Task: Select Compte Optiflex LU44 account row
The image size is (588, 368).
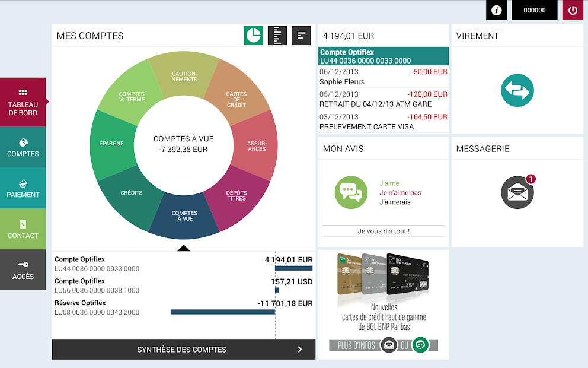Action: tap(183, 264)
